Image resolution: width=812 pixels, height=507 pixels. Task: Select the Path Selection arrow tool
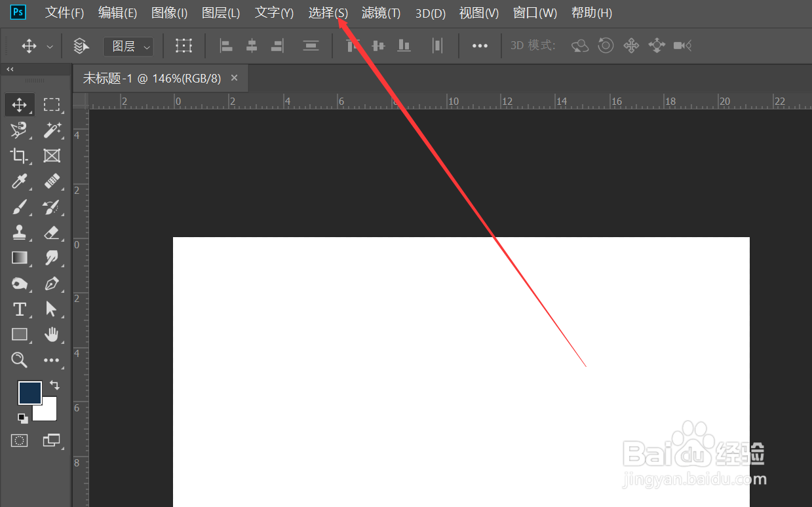(52, 309)
